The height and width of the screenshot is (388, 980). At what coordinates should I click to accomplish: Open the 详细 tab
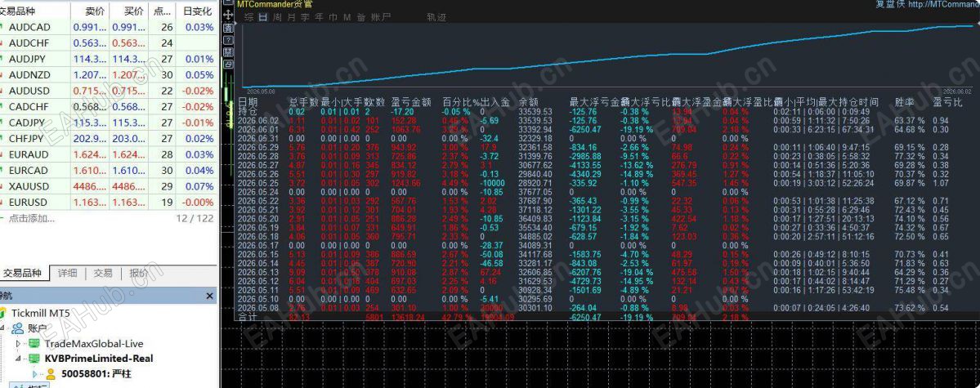(68, 273)
